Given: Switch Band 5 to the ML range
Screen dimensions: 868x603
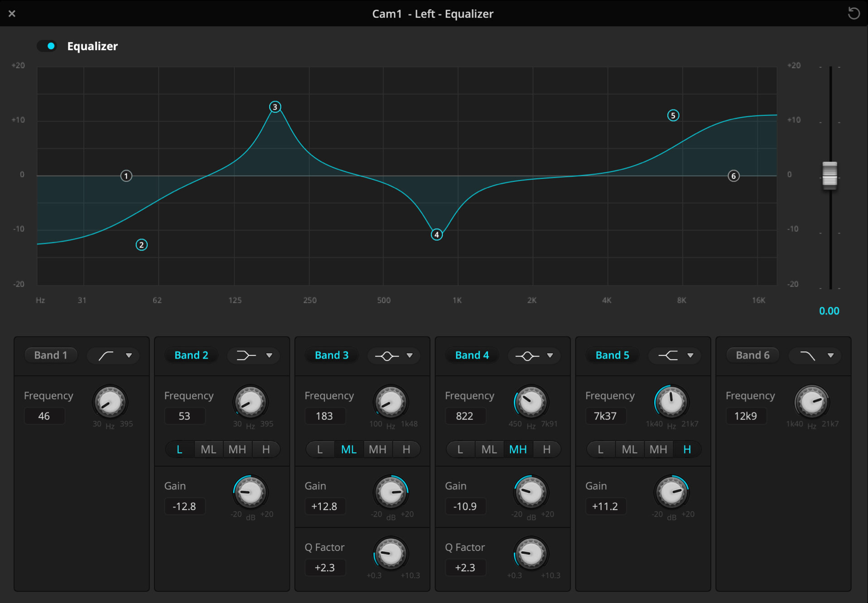Looking at the screenshot, I should pos(629,449).
